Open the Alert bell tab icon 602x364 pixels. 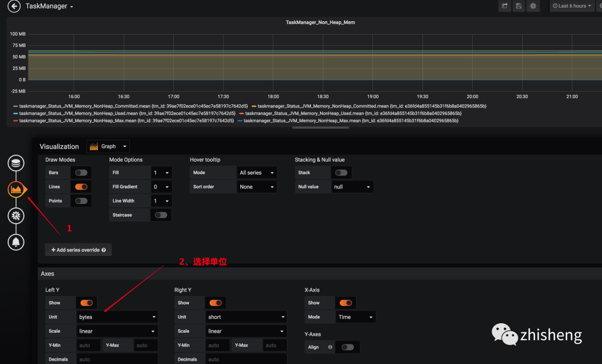[16, 242]
